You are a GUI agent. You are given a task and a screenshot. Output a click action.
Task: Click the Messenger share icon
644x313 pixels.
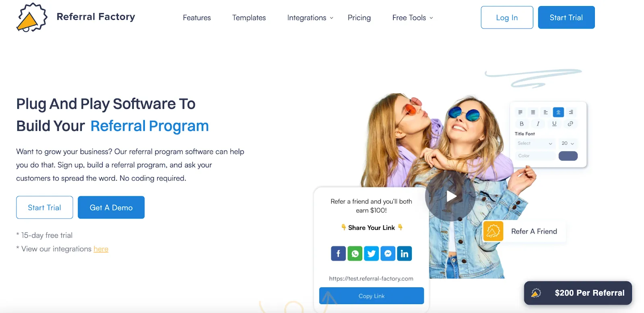[388, 253]
